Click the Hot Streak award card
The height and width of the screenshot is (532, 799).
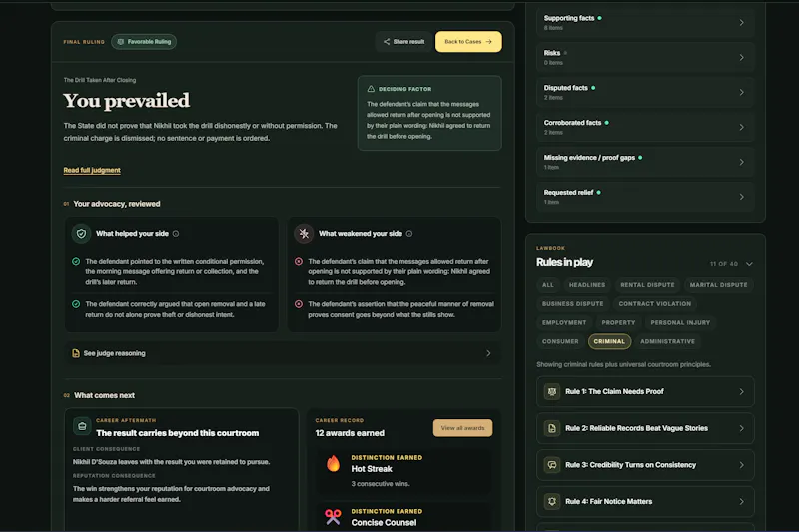[x=404, y=471]
